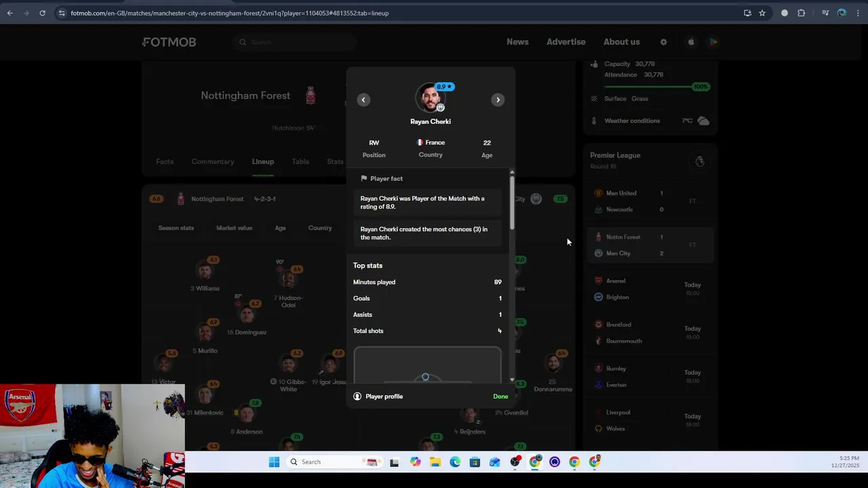This screenshot has width=868, height=488.
Task: Click the Windows taskbar Search box
Action: [334, 462]
